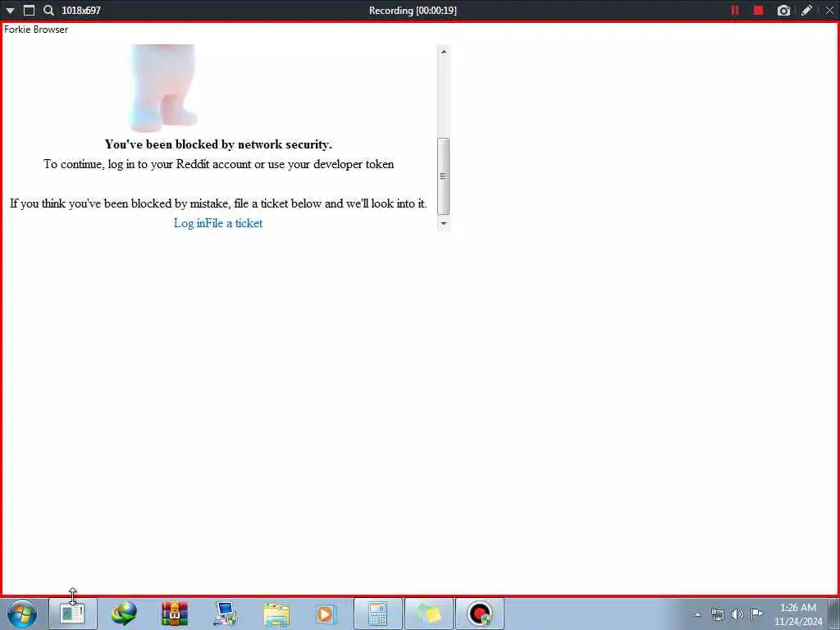Launch Windows Media Player from the taskbar
This screenshot has height=630, width=840.
(x=326, y=614)
